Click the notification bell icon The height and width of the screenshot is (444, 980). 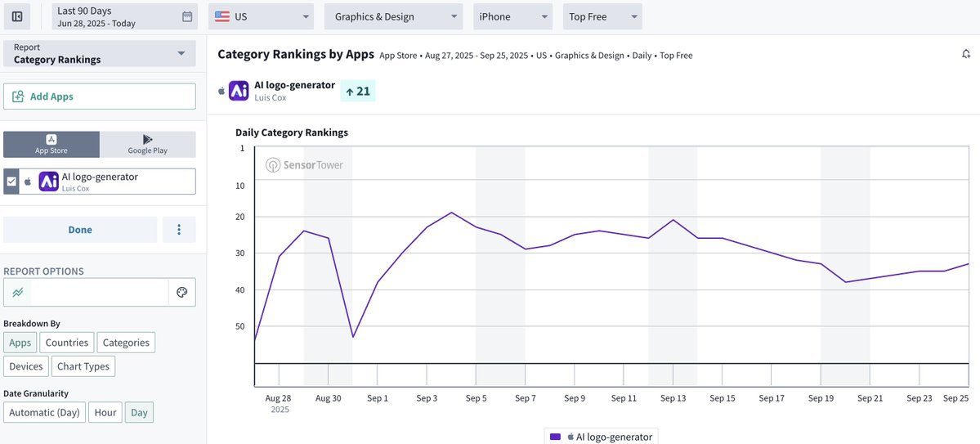point(966,54)
